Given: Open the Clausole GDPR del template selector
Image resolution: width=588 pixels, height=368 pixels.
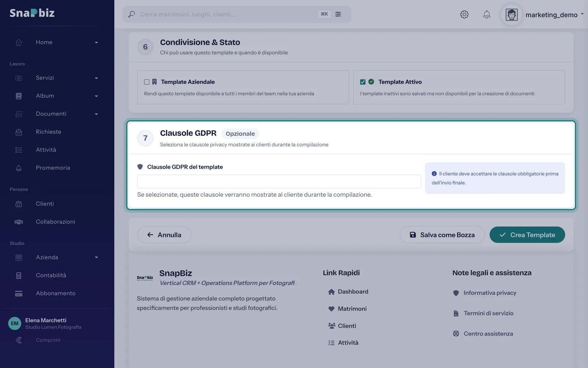Looking at the screenshot, I should point(279,181).
